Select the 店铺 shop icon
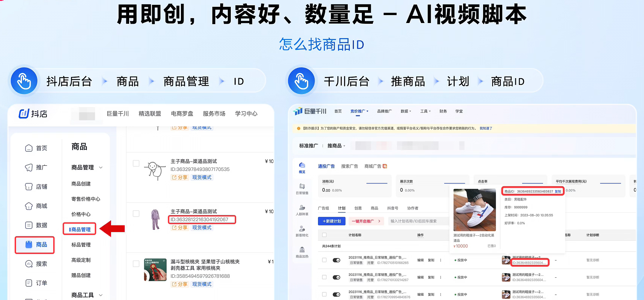The width and height of the screenshot is (644, 300). pyautogui.click(x=29, y=187)
